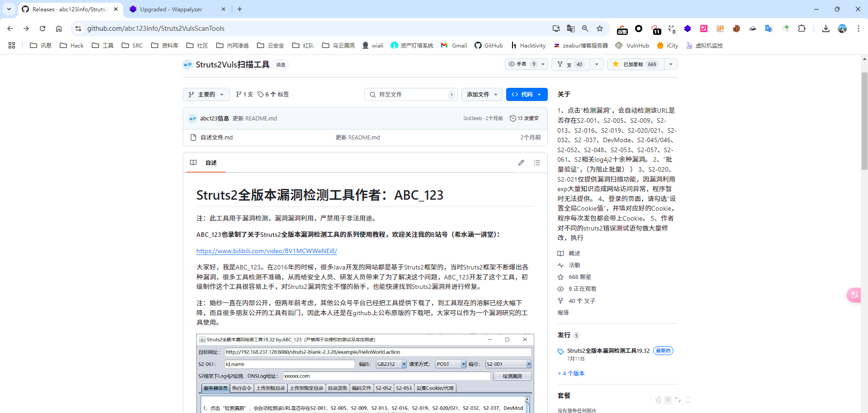Click the browser reload icon
The image size is (868, 413).
(43, 29)
